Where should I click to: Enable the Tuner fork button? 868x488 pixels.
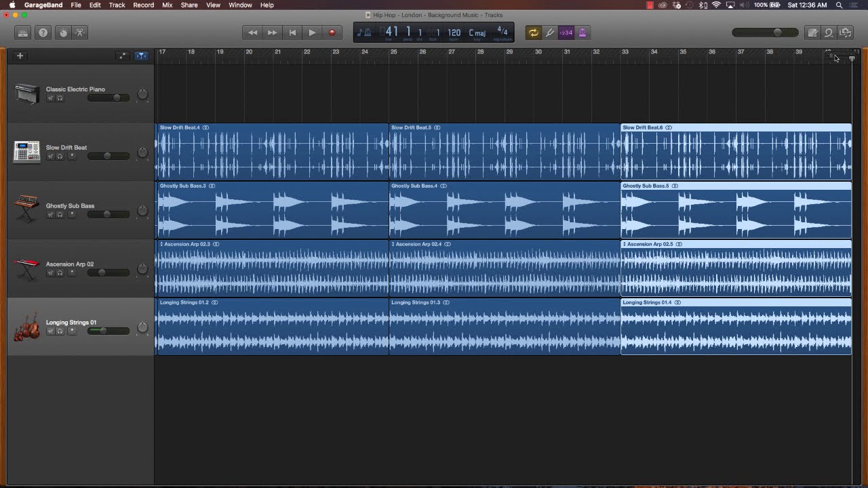pos(549,33)
